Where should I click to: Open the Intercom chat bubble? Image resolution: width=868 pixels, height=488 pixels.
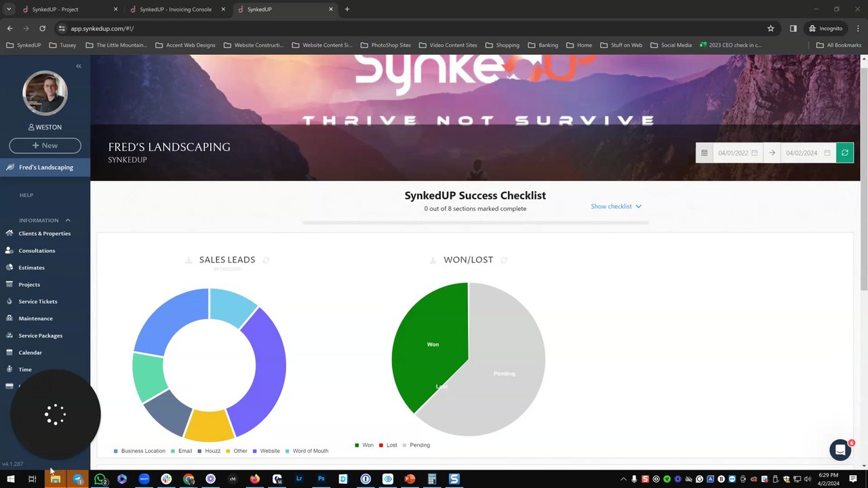point(840,450)
